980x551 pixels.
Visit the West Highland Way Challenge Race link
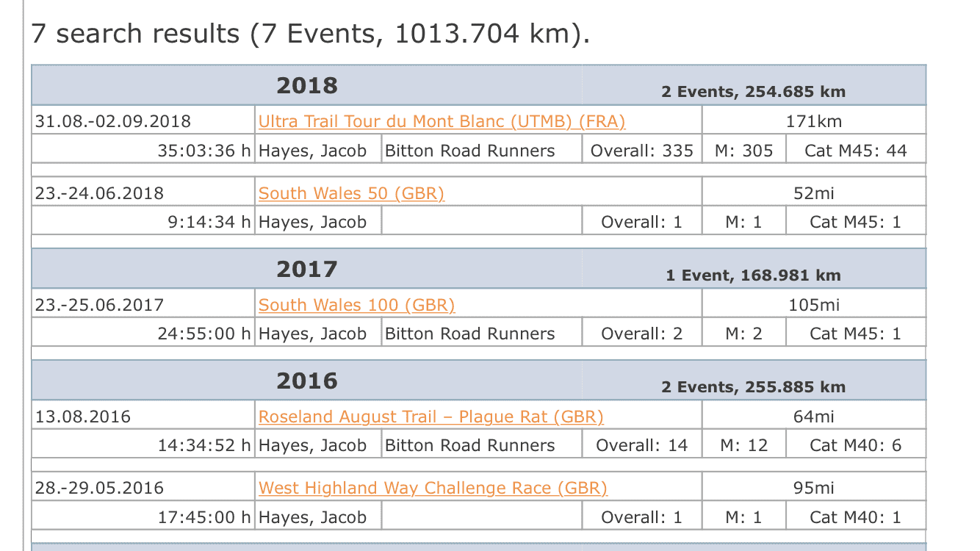pyautogui.click(x=433, y=488)
